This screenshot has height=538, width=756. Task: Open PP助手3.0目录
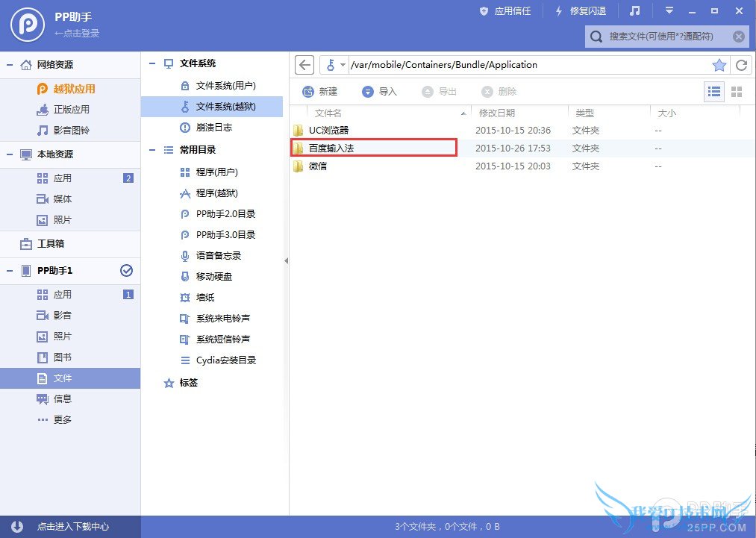pos(212,235)
